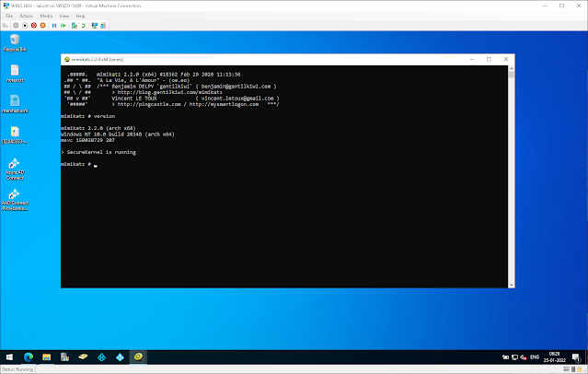
Task: Click the console scrollbar up arrow
Action: pos(511,69)
